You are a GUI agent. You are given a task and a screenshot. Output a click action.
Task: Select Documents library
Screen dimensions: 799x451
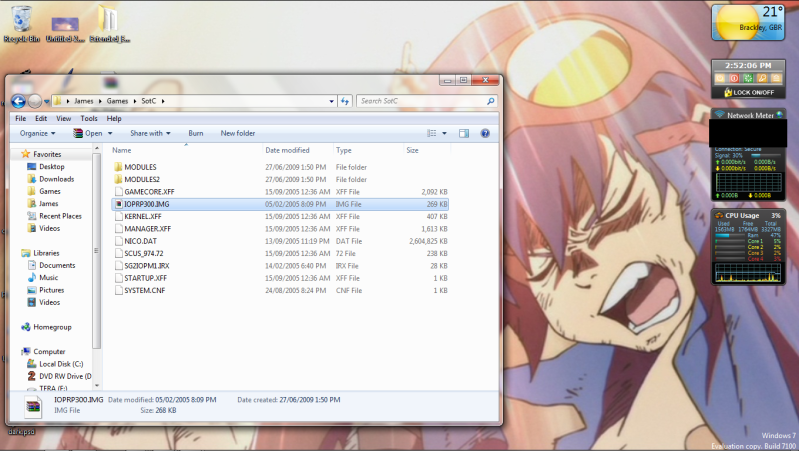click(x=57, y=266)
